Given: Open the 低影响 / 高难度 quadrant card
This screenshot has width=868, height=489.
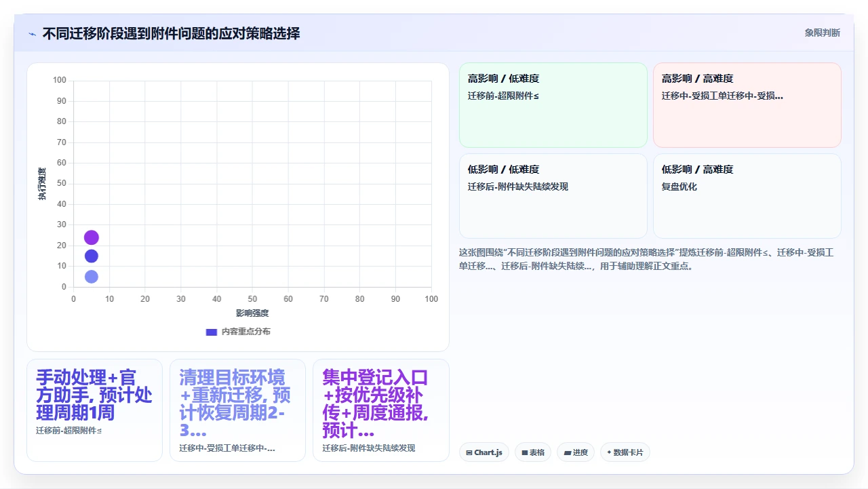Looking at the screenshot, I should click(x=747, y=196).
